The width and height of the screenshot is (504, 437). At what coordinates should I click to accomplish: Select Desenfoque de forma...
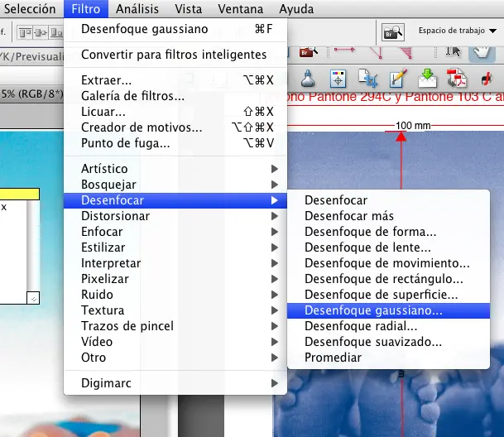coord(389,232)
